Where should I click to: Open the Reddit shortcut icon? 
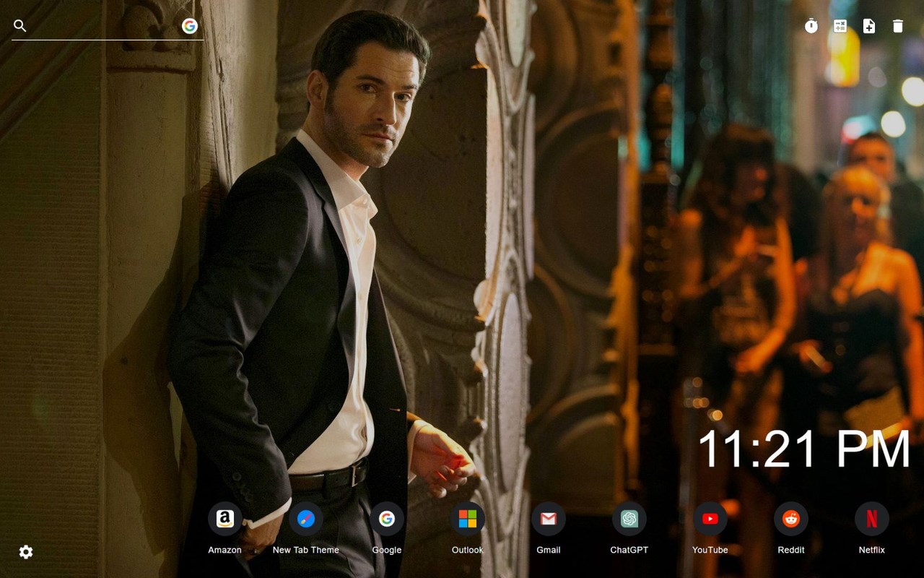(x=791, y=519)
